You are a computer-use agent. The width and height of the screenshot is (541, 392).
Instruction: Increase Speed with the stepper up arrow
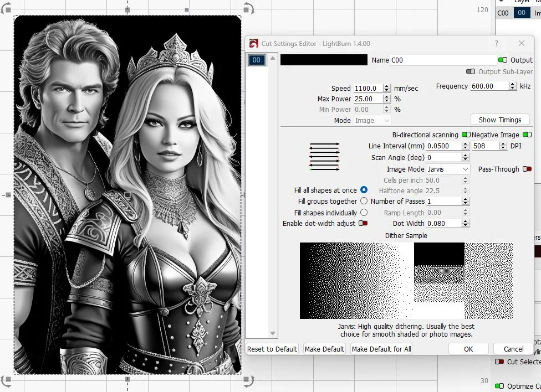[387, 86]
